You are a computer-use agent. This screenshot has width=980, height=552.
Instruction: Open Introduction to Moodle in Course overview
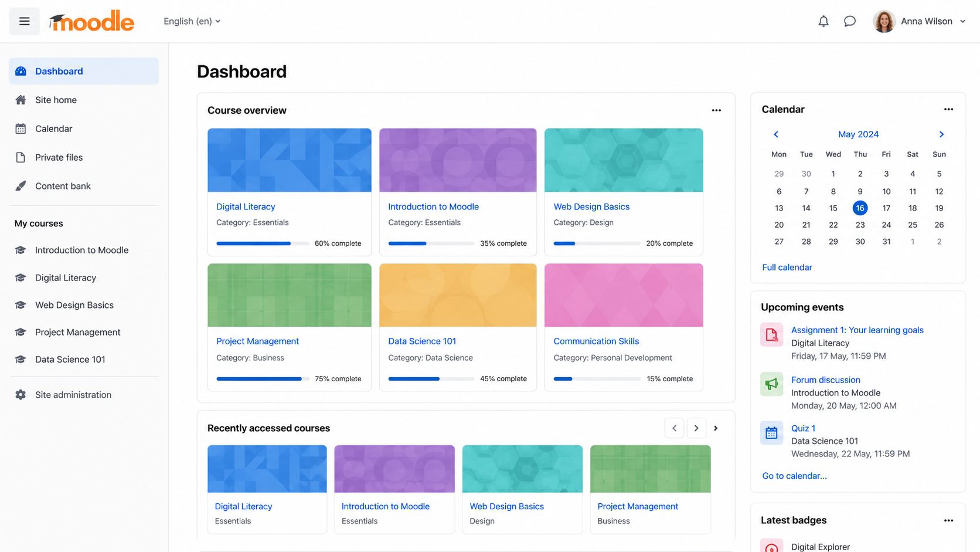(433, 206)
